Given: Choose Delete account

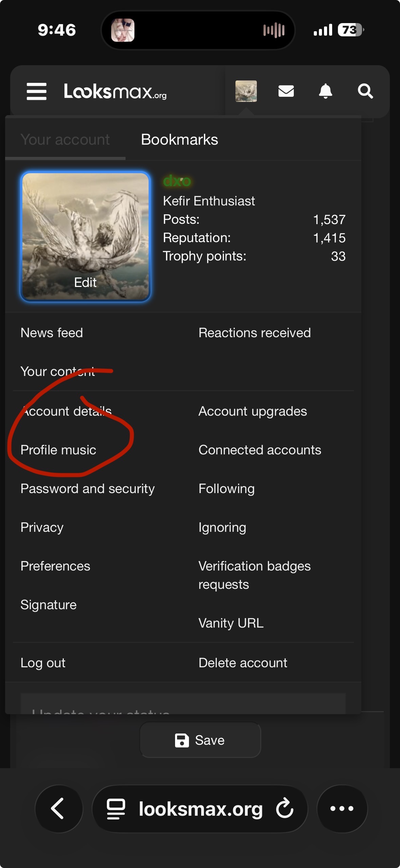Looking at the screenshot, I should pos(243,663).
